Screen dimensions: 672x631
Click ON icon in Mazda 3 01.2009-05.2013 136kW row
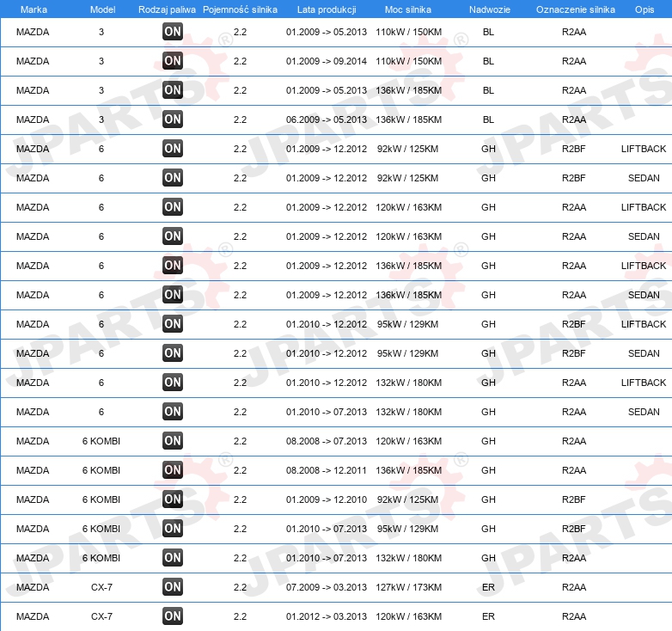click(173, 90)
